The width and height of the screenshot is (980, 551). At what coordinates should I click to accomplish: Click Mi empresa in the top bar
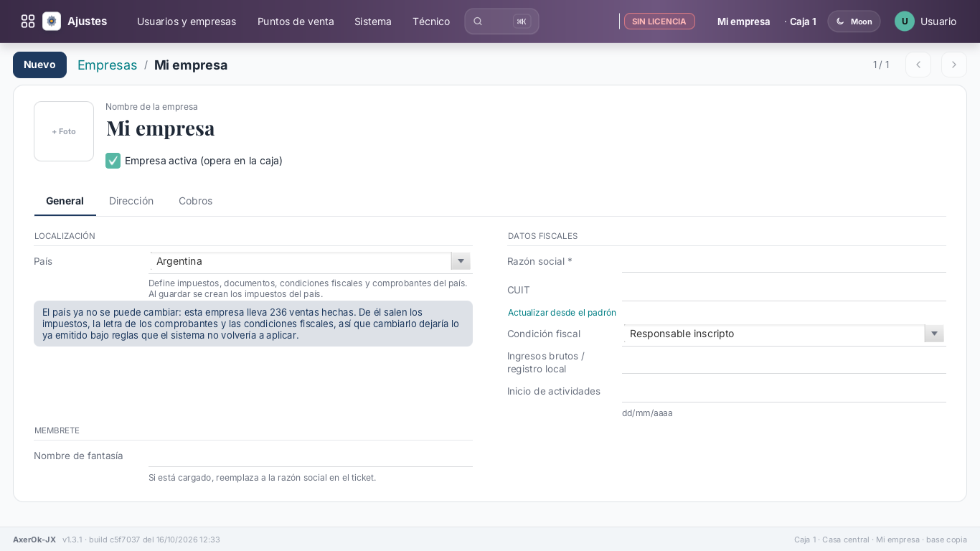pyautogui.click(x=743, y=22)
